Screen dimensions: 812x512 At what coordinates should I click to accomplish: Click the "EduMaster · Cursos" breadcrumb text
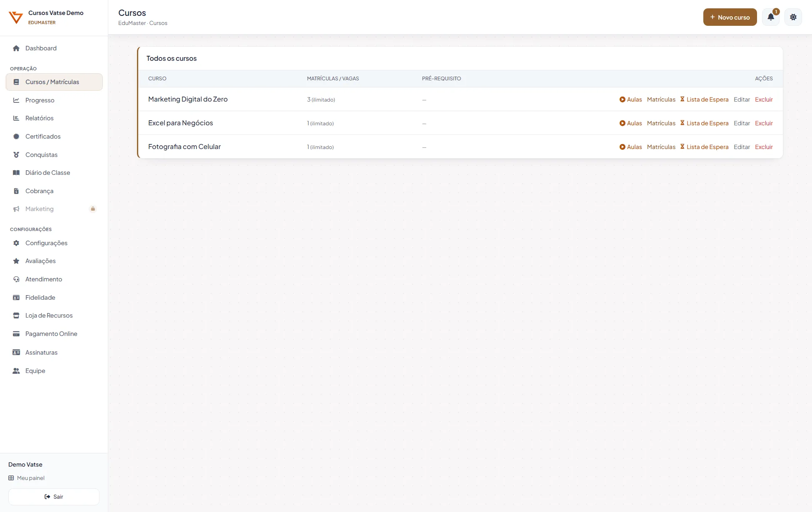tap(143, 23)
